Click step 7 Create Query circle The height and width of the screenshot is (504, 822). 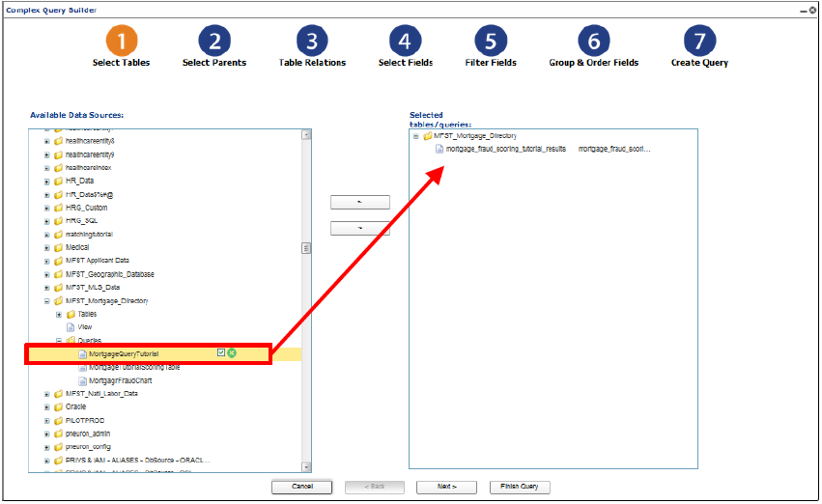point(700,41)
